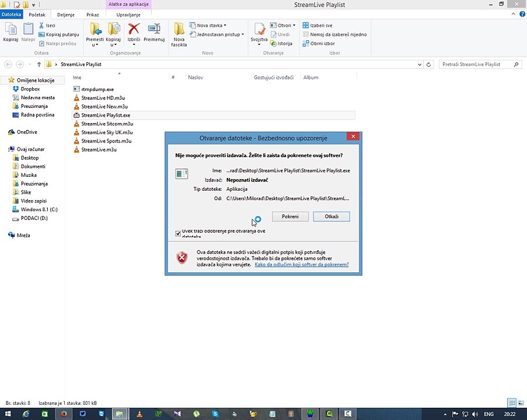This screenshot has width=527, height=420.
Task: Open OneDrive in the navigation pane
Action: (23, 132)
